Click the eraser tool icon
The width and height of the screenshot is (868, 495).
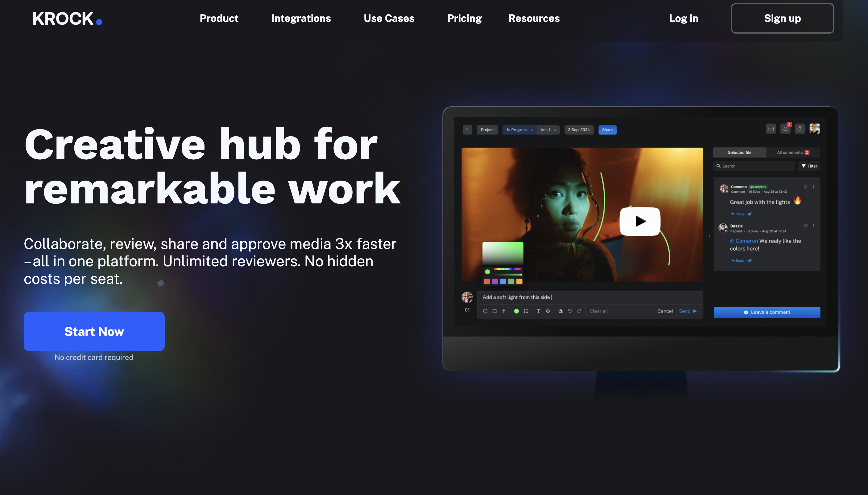(560, 311)
